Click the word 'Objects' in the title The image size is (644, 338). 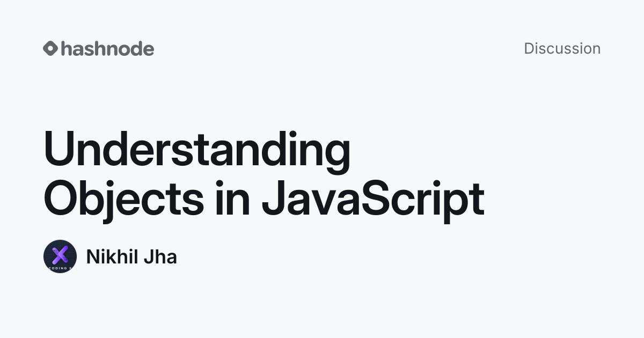[124, 200]
